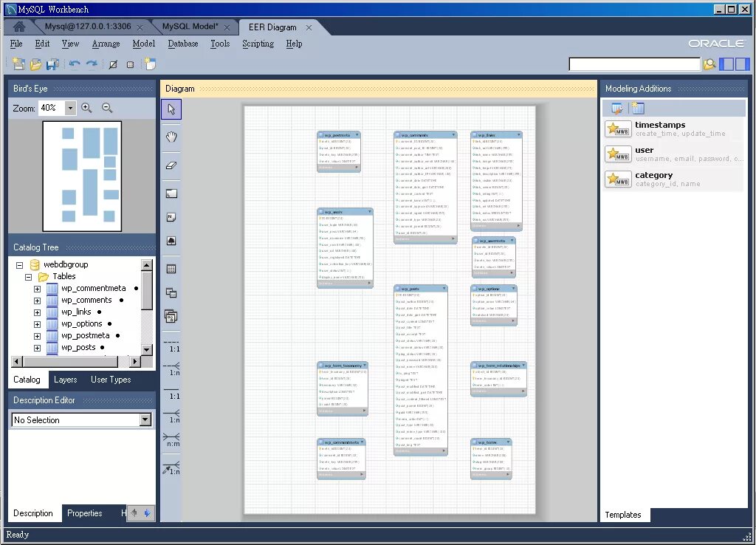Click catalog tree vertical scrollbar down arrow

(x=147, y=349)
